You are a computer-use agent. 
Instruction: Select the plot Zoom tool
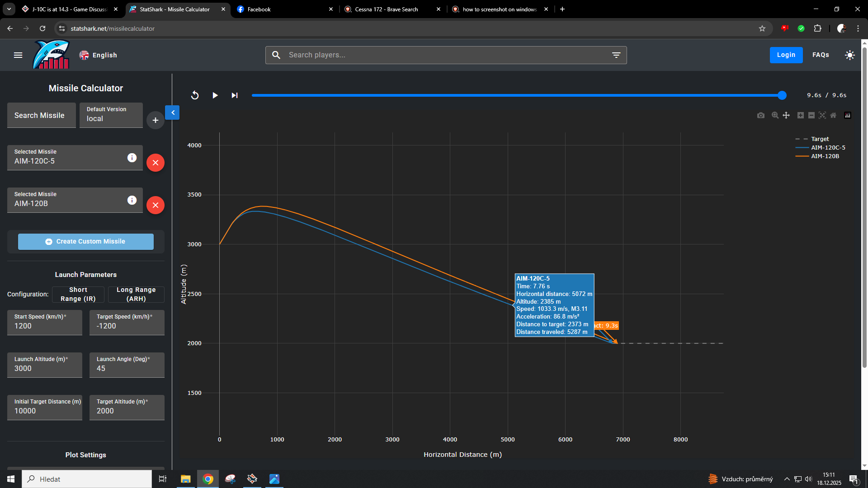tap(775, 115)
